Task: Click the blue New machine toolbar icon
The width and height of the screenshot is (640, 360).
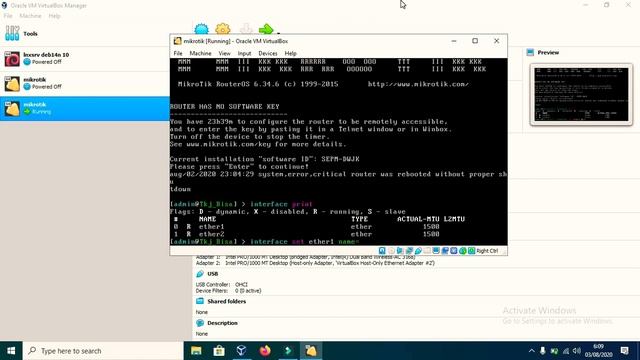Action: tap(201, 29)
